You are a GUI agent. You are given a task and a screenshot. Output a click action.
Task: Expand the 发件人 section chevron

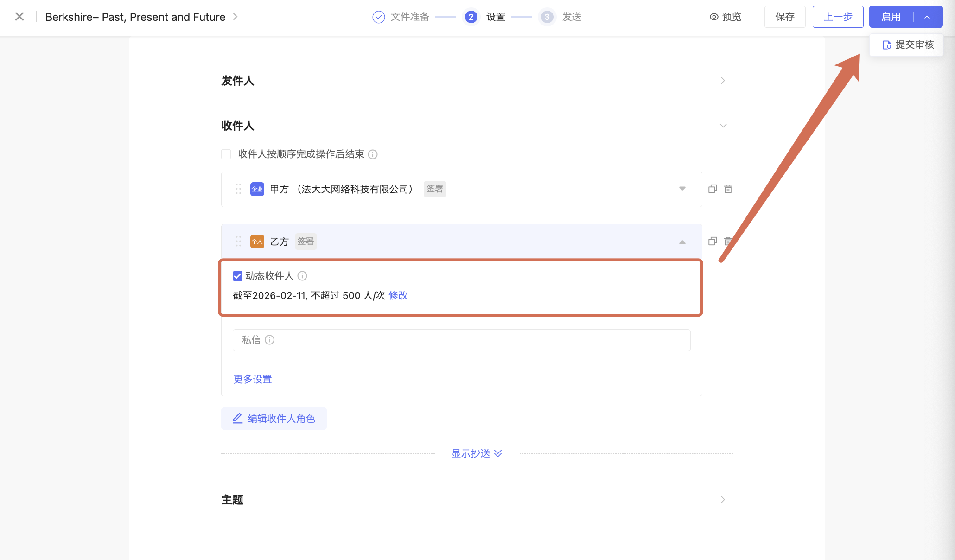pos(722,81)
